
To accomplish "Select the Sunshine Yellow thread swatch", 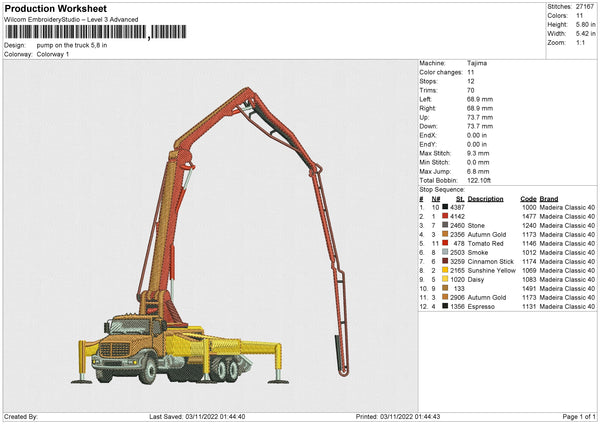I will 444,270.
